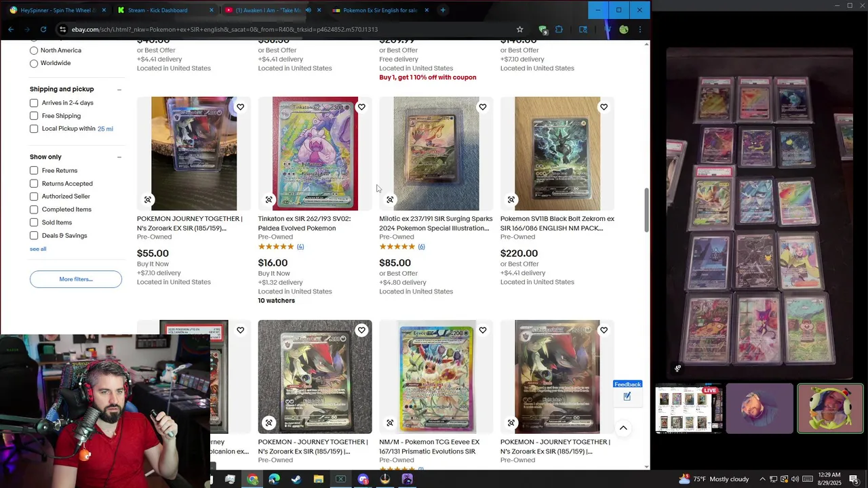The height and width of the screenshot is (488, 868).
Task: Enable the Free Shipping filter
Action: click(34, 116)
